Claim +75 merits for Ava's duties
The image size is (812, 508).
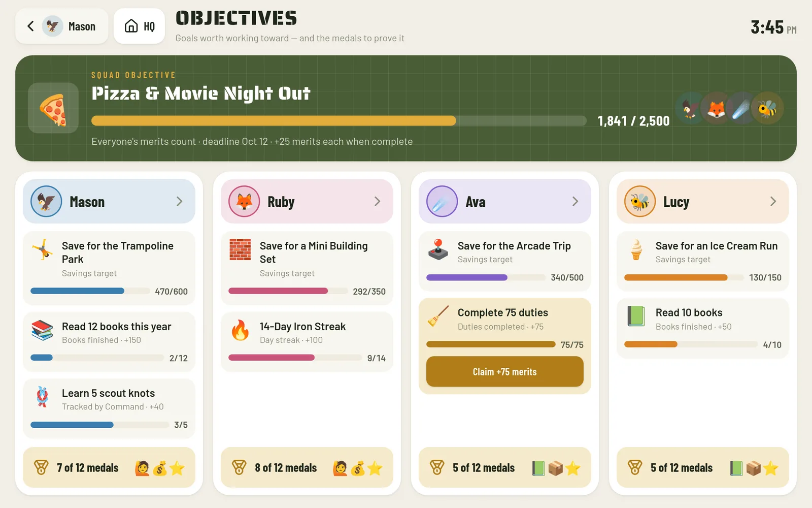tap(505, 371)
